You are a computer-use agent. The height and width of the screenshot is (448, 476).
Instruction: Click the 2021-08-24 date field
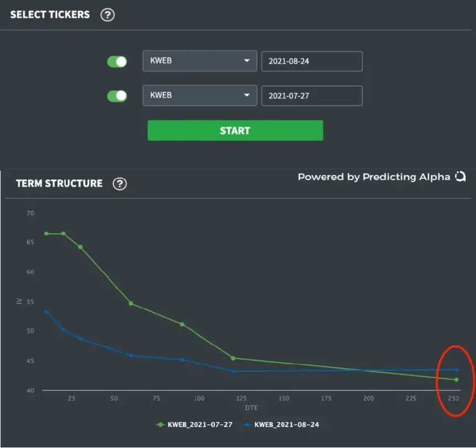(x=311, y=61)
